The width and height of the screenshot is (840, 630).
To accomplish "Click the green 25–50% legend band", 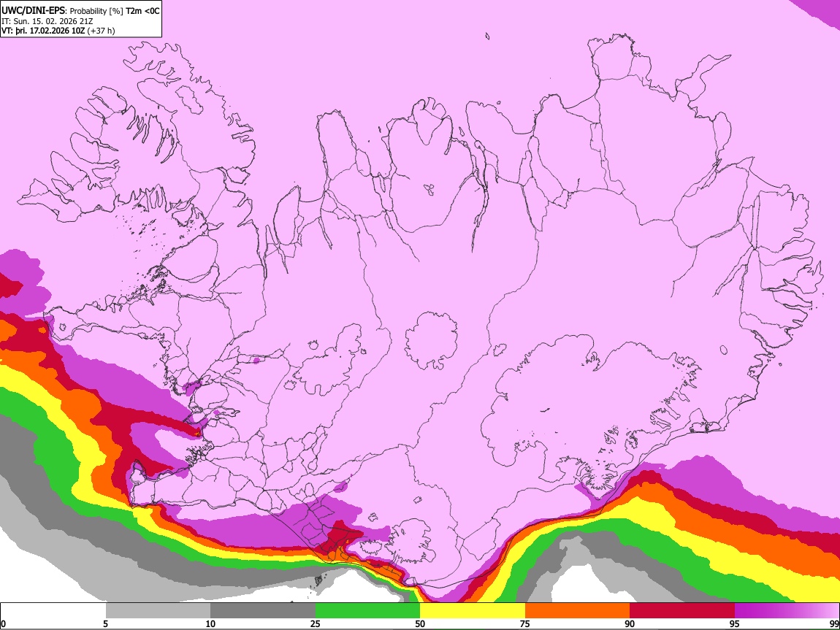I will tap(367, 611).
